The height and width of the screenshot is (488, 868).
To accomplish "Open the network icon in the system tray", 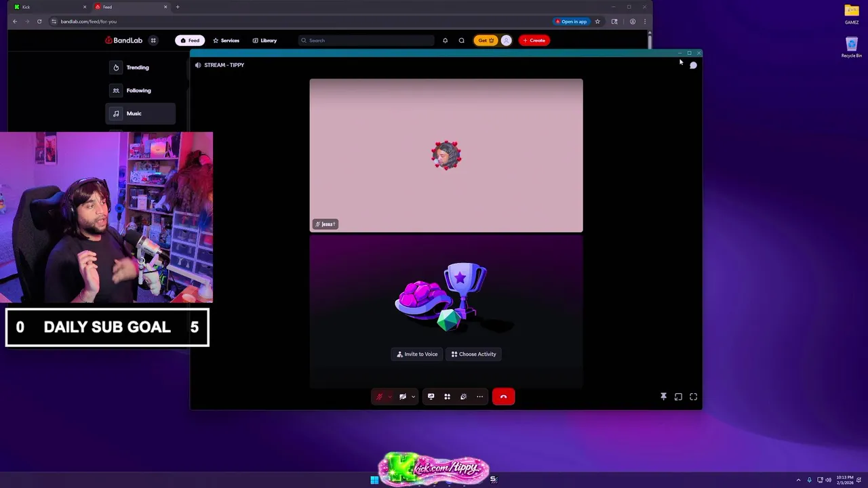I will point(819,480).
